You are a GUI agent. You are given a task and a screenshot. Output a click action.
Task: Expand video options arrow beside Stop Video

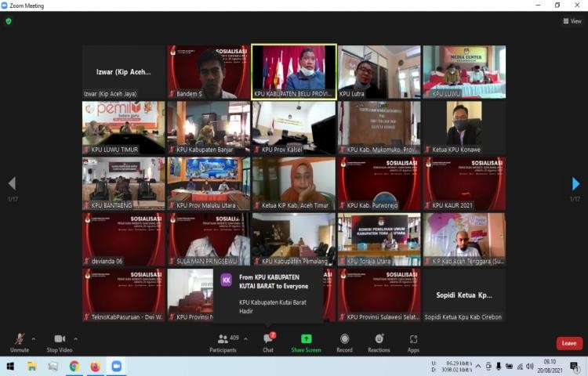click(x=78, y=338)
